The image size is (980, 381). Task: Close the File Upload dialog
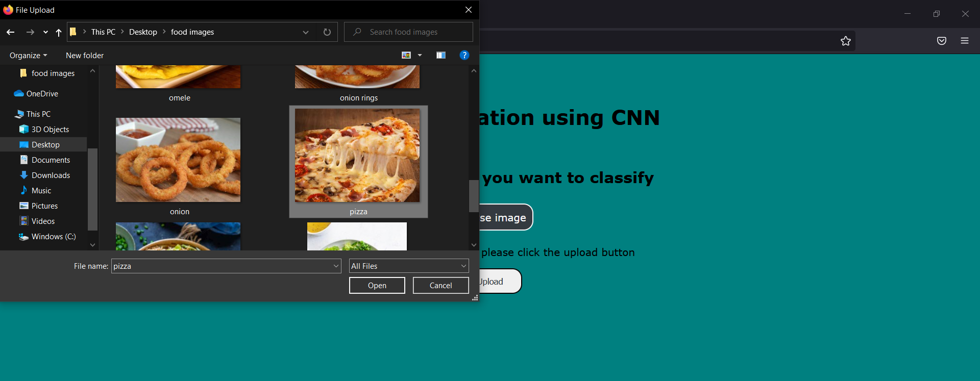(x=469, y=10)
